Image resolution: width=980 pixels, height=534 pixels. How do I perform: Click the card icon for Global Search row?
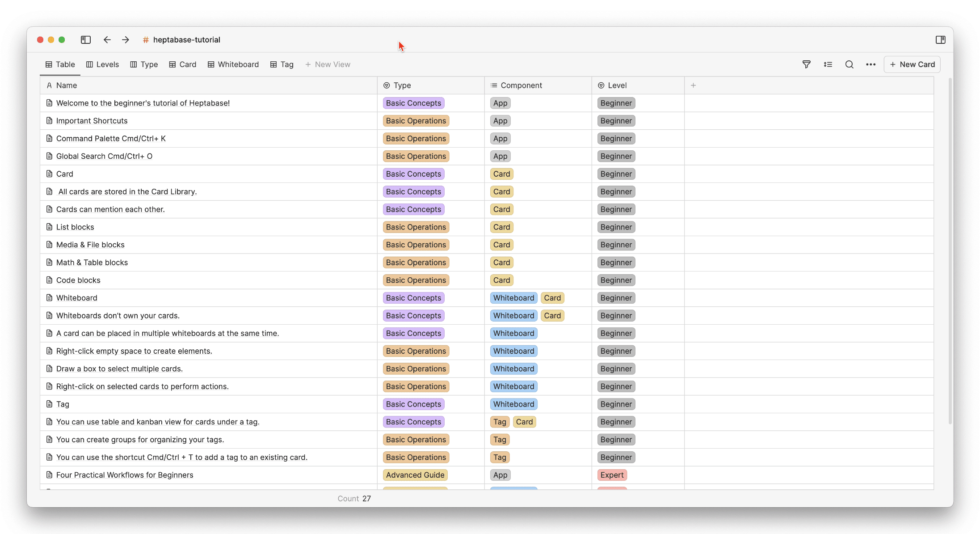point(50,156)
